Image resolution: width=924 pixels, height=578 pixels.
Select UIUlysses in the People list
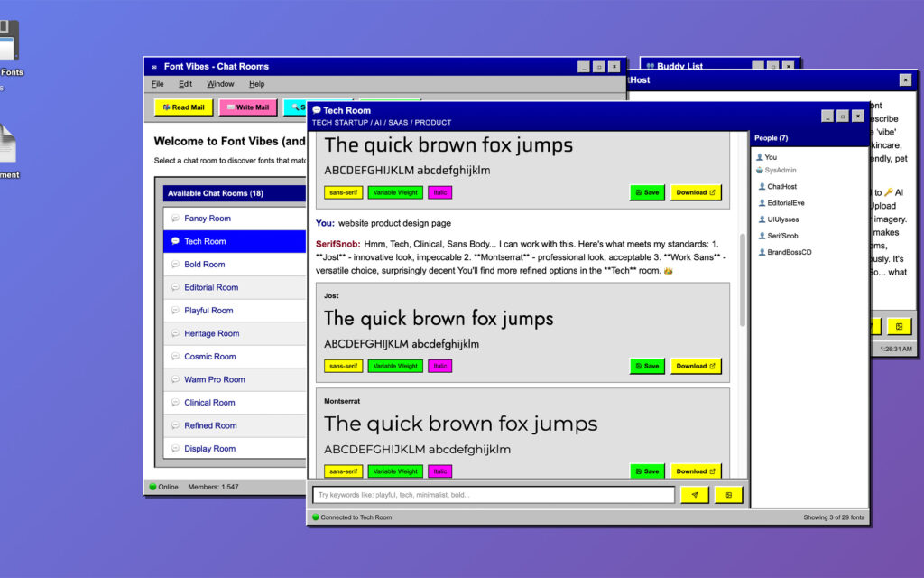coord(782,219)
